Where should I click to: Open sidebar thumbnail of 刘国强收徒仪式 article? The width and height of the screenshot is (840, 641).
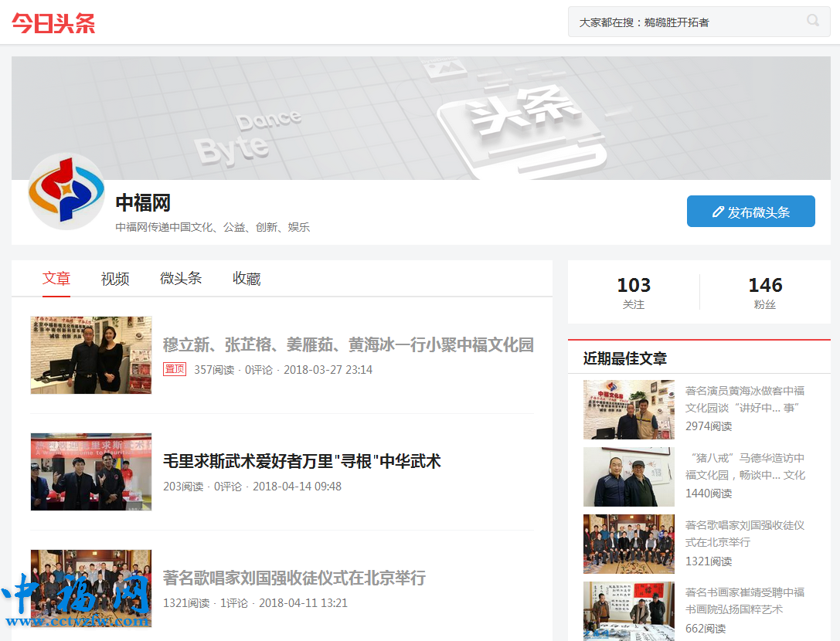[629, 544]
